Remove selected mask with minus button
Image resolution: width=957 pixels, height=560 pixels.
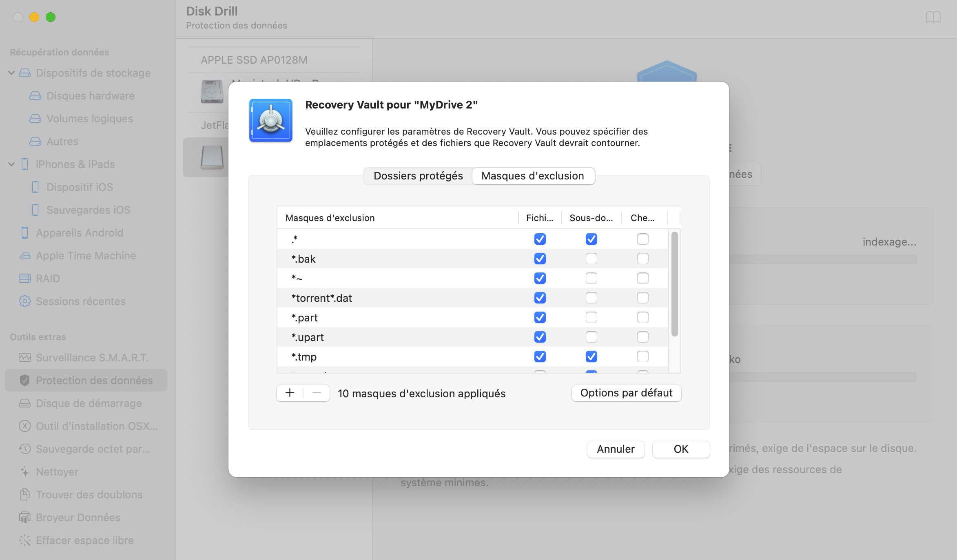(x=317, y=393)
